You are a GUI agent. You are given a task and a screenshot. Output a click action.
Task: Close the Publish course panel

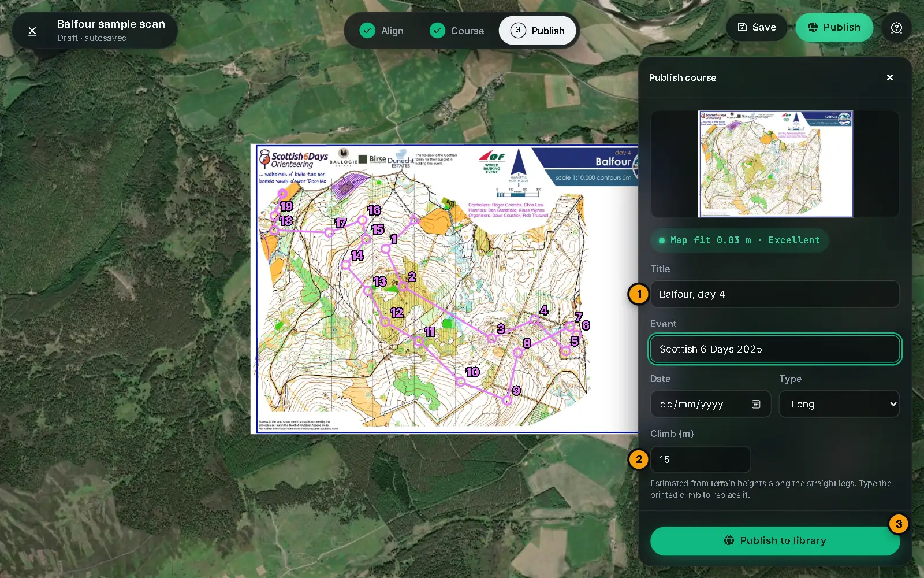click(x=889, y=77)
